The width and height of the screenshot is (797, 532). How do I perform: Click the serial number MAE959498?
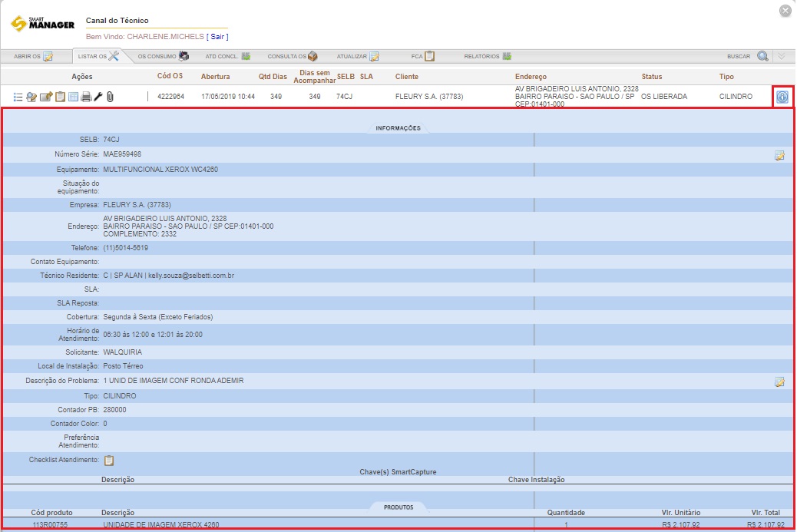122,154
